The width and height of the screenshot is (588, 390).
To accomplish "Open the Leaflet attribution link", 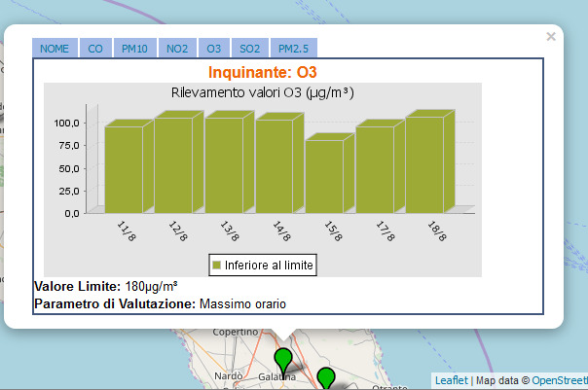I will click(x=452, y=380).
